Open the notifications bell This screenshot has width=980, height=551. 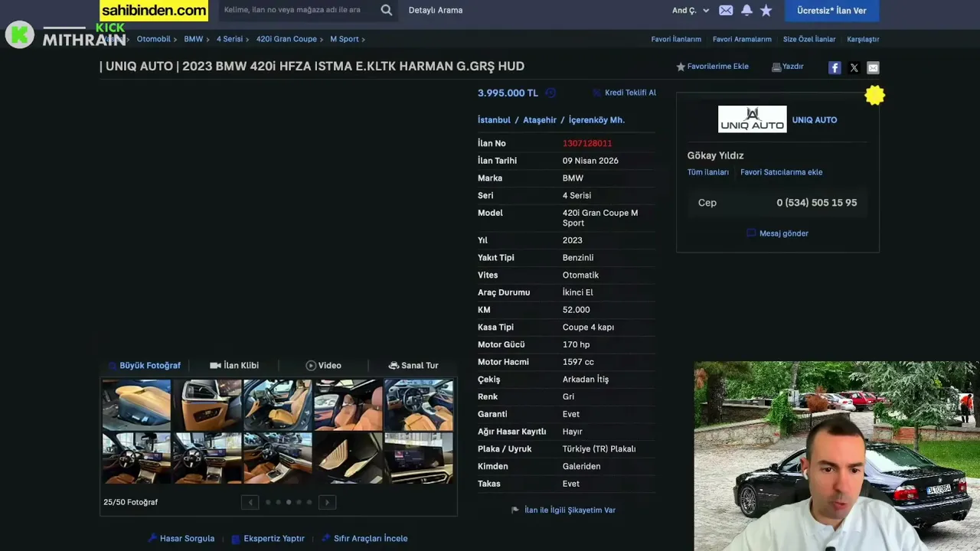[x=746, y=10]
